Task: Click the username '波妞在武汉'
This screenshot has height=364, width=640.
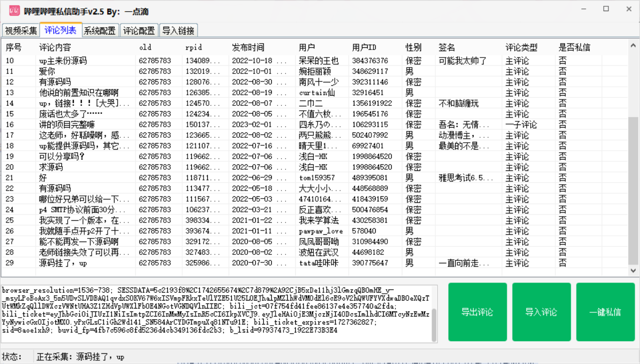Action: pos(319,252)
